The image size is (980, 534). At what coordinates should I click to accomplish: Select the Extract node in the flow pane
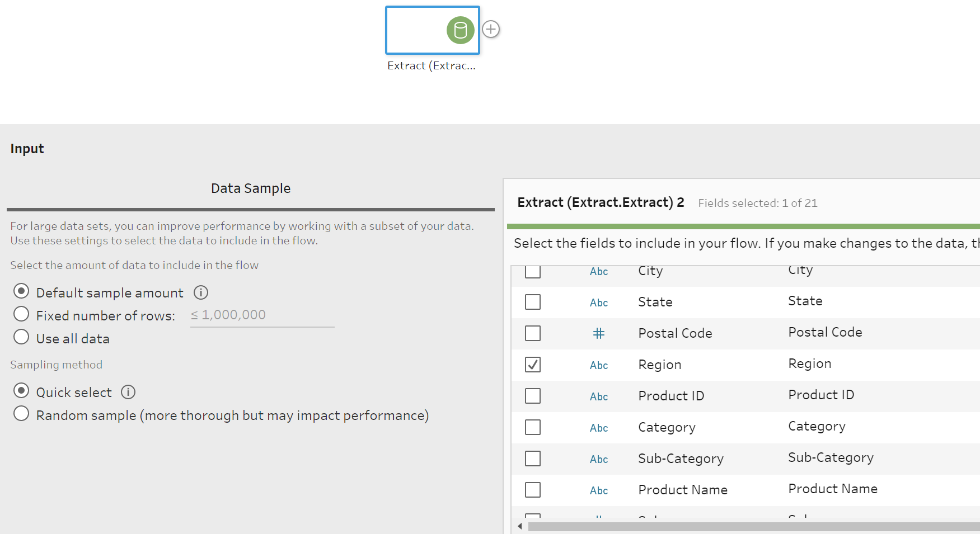432,30
